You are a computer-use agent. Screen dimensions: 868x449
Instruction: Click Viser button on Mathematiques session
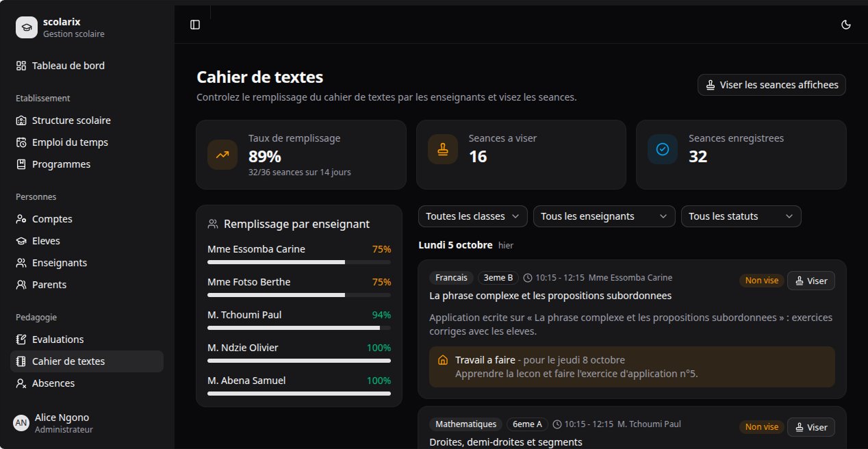811,427
